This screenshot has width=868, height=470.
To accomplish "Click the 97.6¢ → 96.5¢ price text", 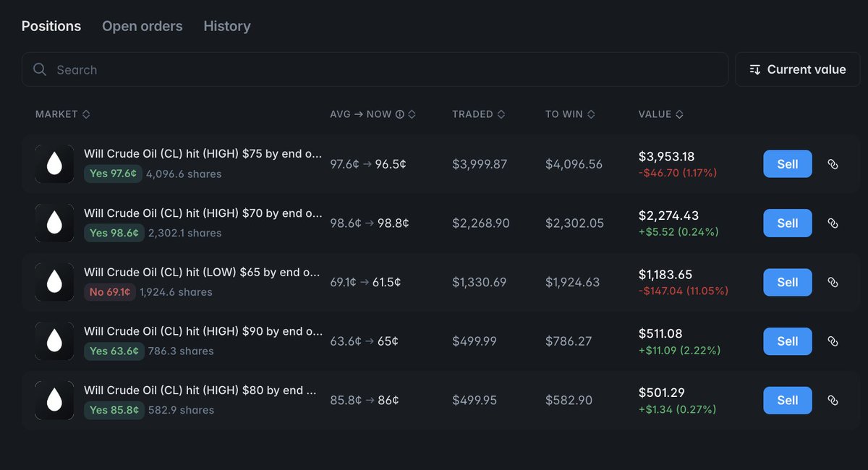I will click(x=368, y=164).
